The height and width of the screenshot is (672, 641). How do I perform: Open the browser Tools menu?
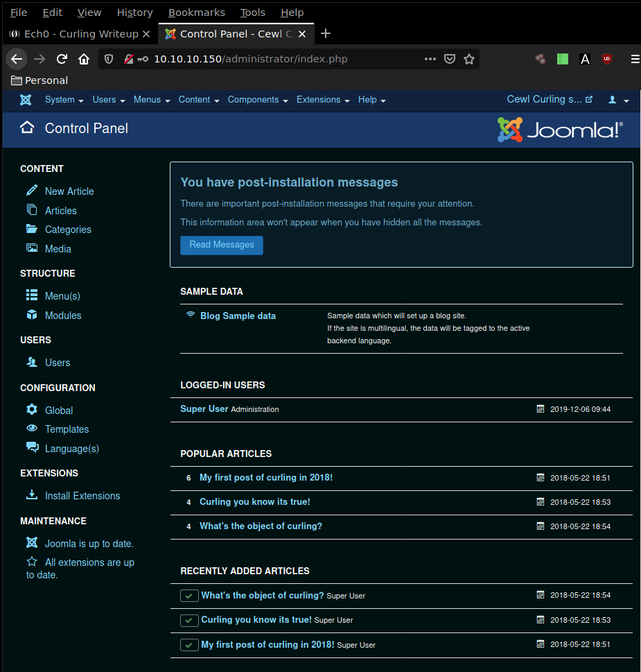253,12
